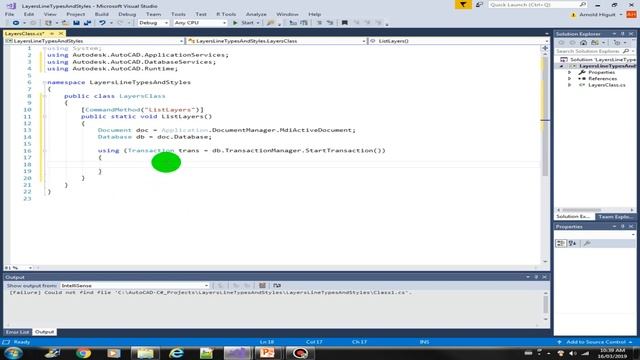Open the Analyze menu
This screenshot has height=360, width=640.
[256, 14]
